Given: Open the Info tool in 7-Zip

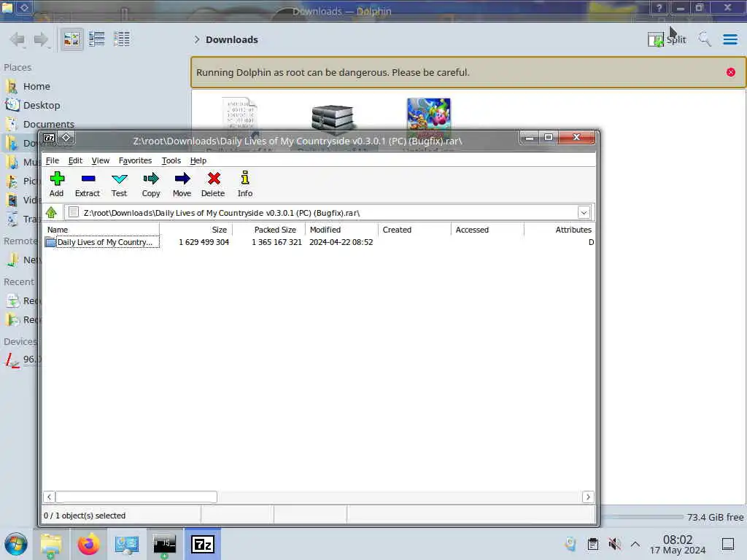Looking at the screenshot, I should 245,184.
